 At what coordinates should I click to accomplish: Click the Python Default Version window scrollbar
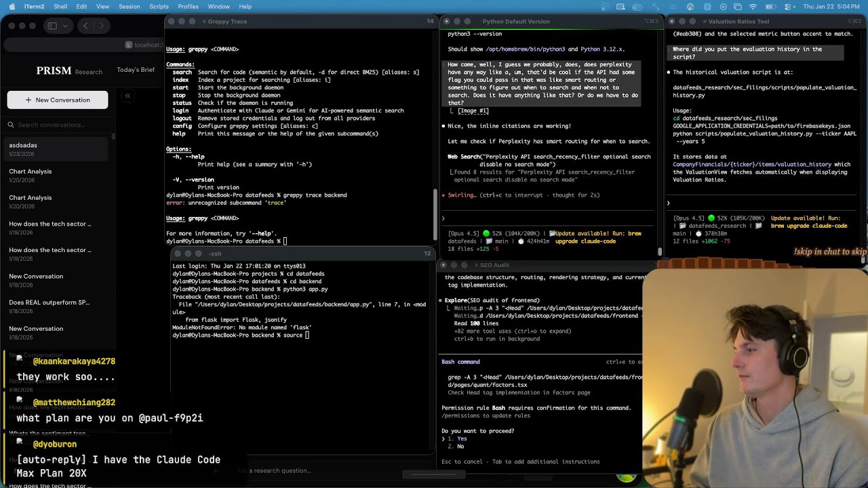(660, 251)
